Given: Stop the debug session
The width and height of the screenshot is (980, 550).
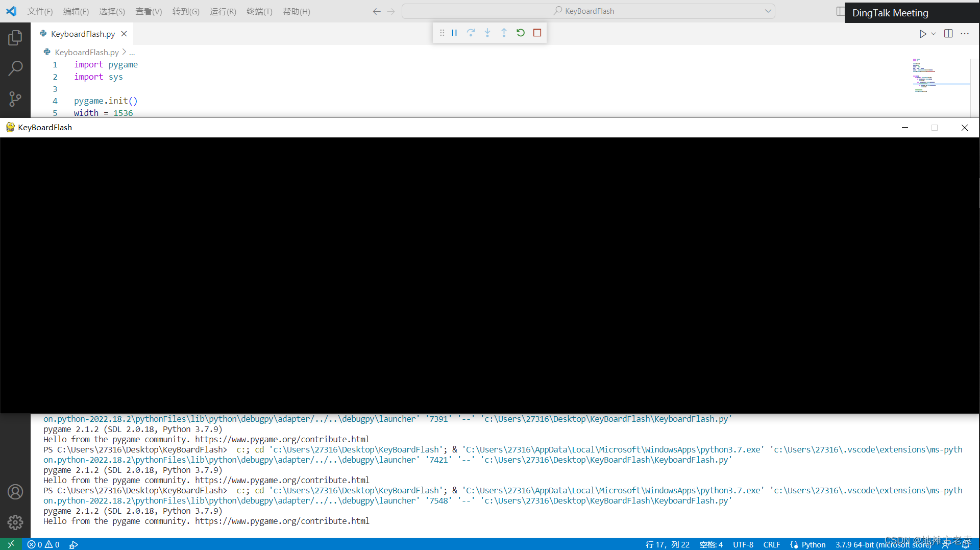Looking at the screenshot, I should (537, 33).
